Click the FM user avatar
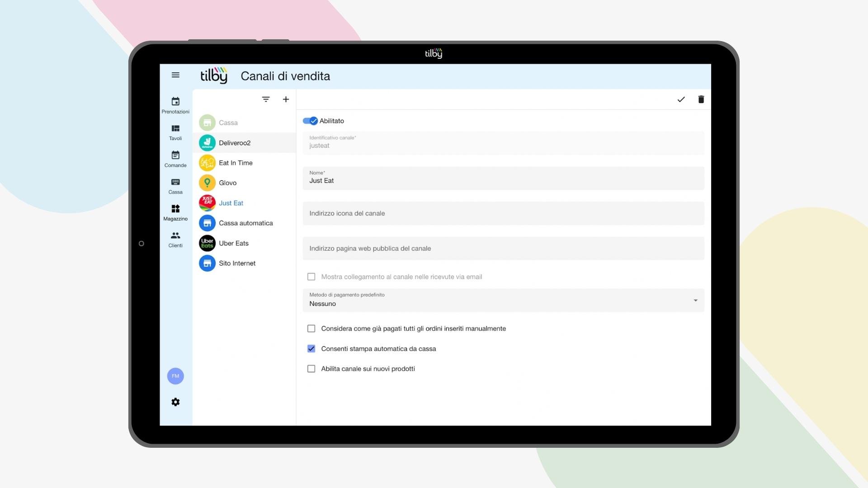Image resolution: width=868 pixels, height=488 pixels. pyautogui.click(x=175, y=376)
